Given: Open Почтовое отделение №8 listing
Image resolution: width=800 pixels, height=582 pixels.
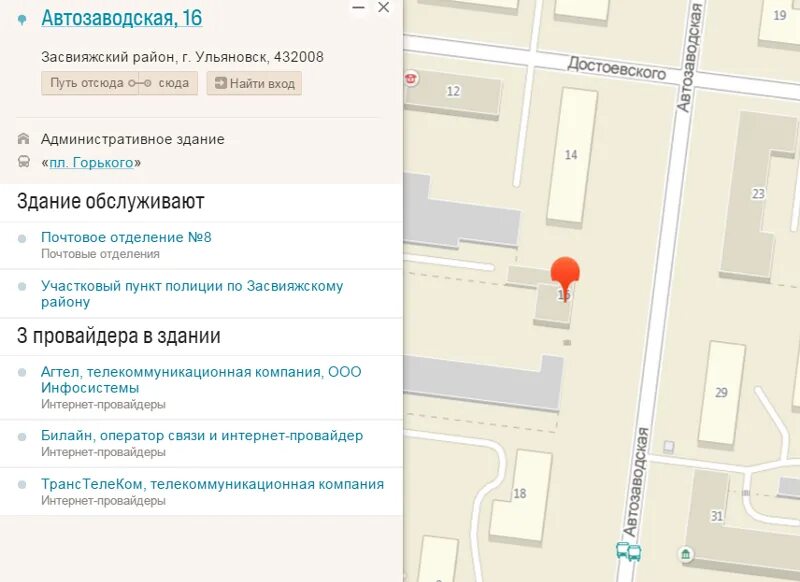Looking at the screenshot, I should (126, 237).
